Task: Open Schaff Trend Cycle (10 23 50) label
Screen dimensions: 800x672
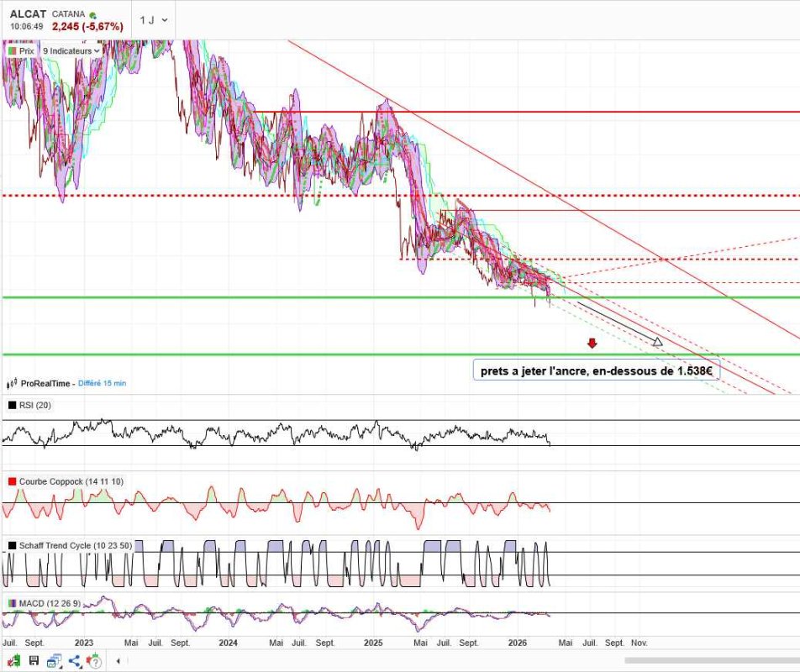Action: (76, 545)
